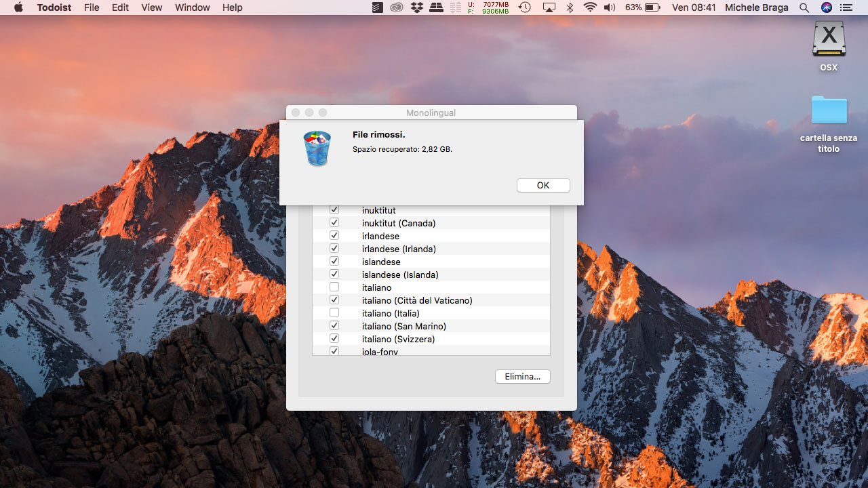The width and height of the screenshot is (868, 488).
Task: Open the Apple menu
Action: point(18,7)
